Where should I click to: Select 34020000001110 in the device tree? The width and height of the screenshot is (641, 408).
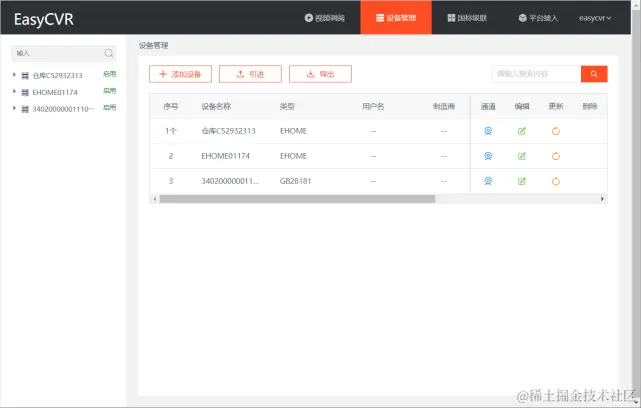tap(63, 109)
